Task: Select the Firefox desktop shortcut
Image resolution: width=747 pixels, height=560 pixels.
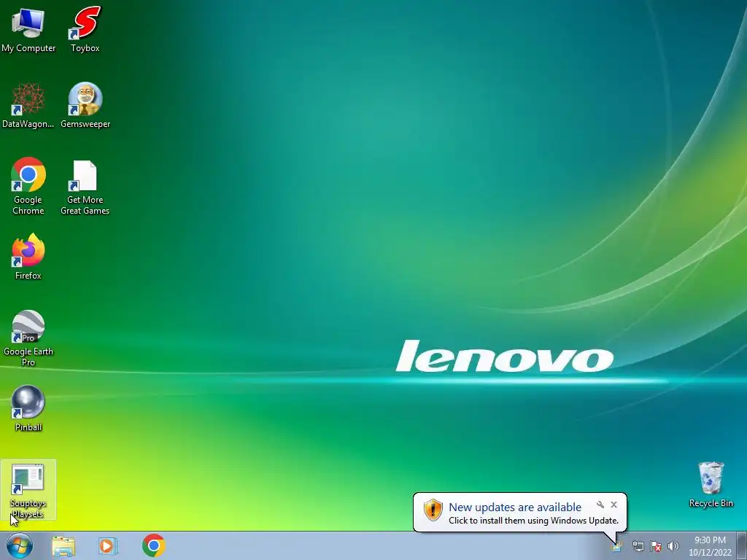Action: tap(28, 257)
